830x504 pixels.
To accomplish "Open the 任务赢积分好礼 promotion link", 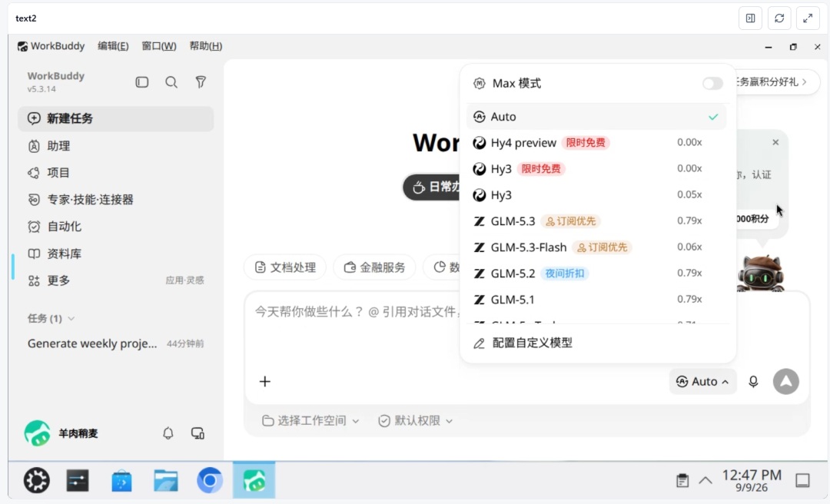I will (x=773, y=82).
